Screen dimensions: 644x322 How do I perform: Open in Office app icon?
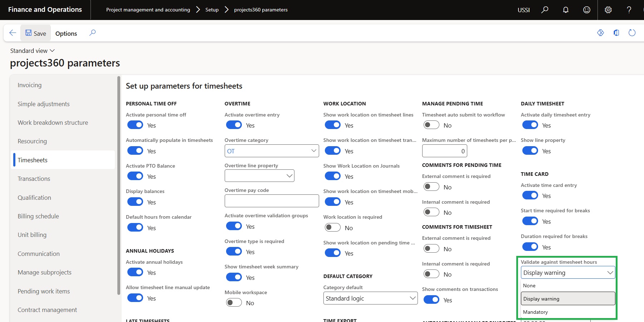[616, 33]
